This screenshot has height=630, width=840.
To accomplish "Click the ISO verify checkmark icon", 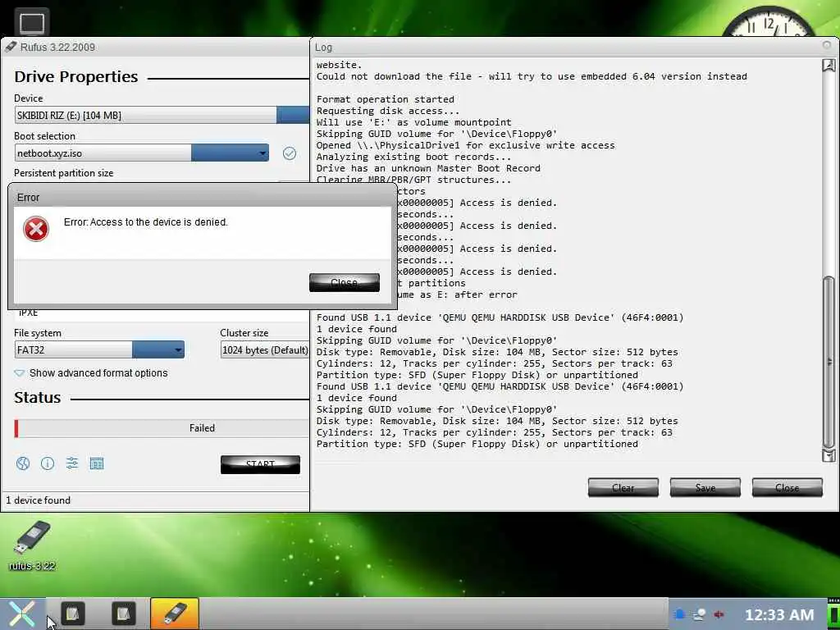I will [x=290, y=153].
